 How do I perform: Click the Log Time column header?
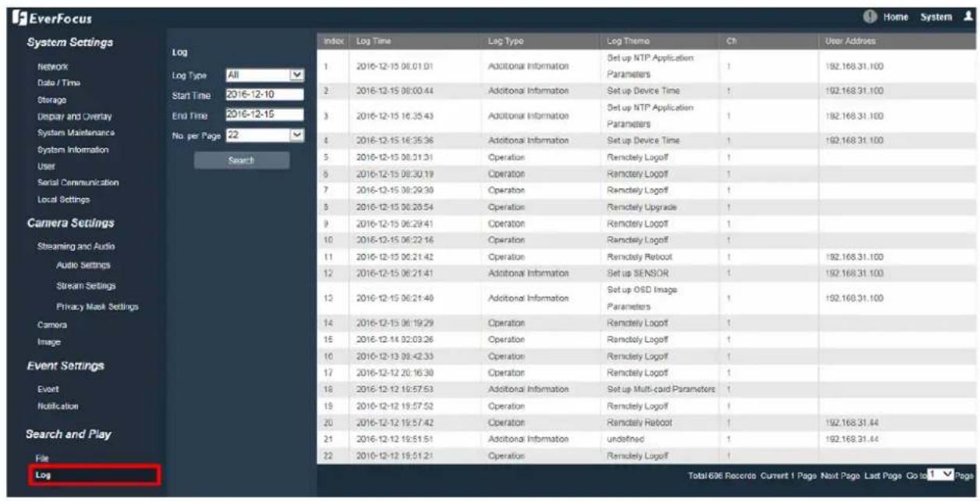click(x=373, y=40)
